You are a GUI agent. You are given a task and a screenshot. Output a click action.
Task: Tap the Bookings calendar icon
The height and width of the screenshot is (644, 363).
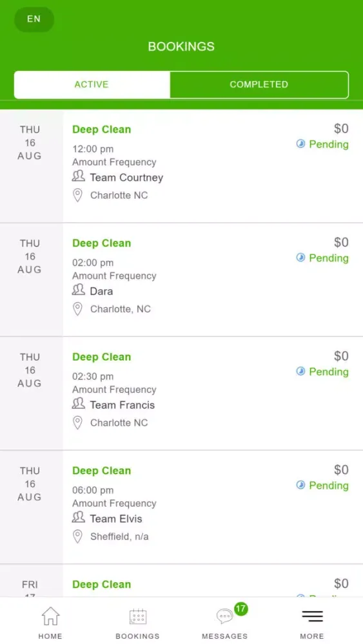click(x=138, y=616)
